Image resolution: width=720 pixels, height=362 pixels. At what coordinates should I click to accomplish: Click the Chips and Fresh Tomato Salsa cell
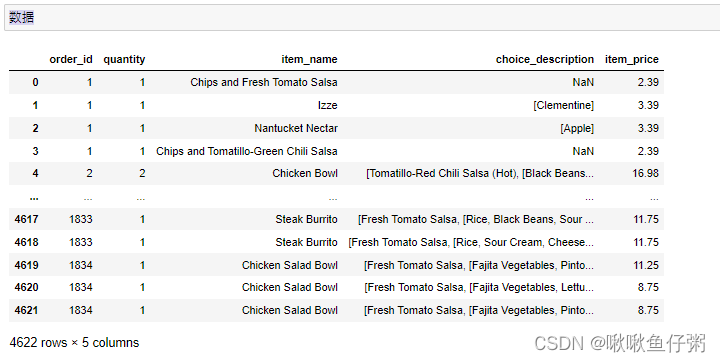(x=264, y=82)
